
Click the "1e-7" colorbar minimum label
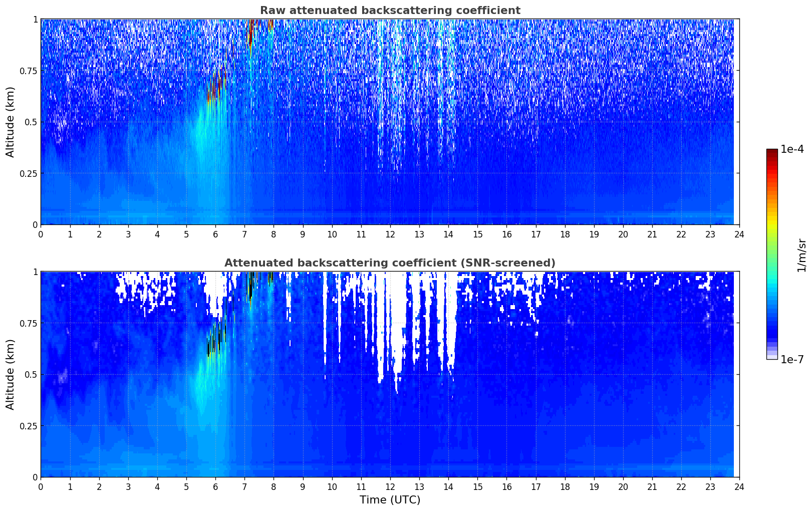point(792,360)
